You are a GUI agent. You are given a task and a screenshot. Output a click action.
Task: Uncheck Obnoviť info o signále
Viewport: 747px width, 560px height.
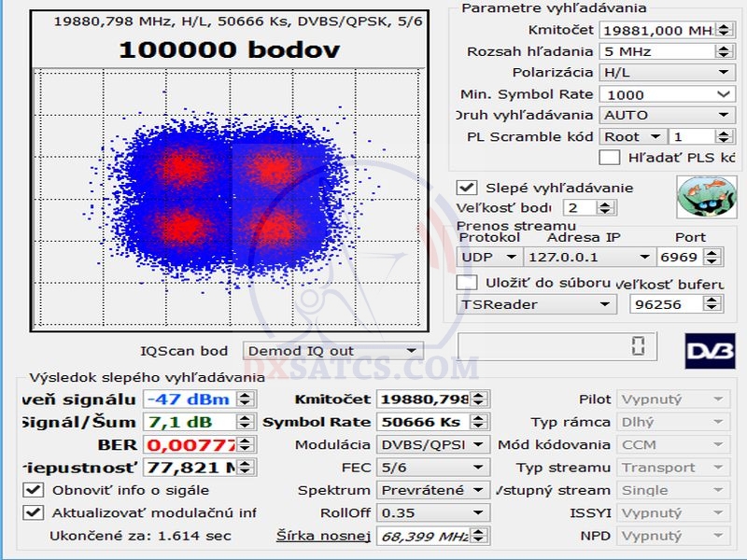point(34,490)
